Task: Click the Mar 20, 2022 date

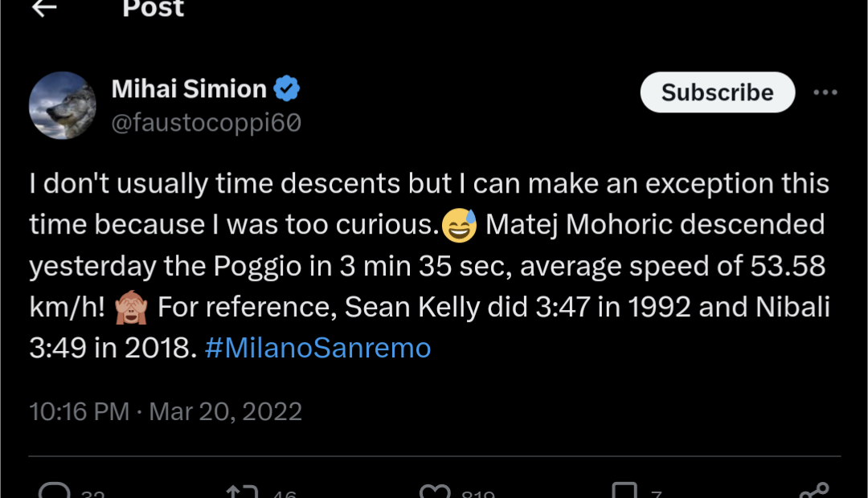Action: pos(226,412)
